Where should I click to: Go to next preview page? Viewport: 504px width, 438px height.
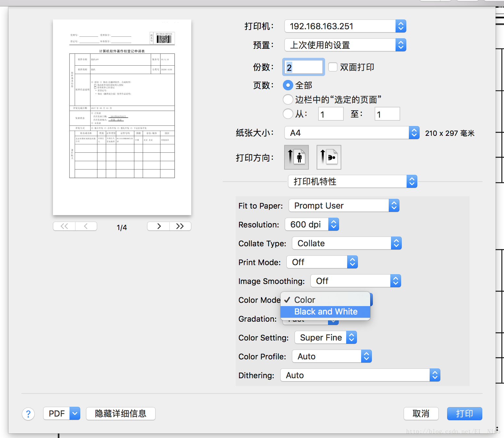158,226
